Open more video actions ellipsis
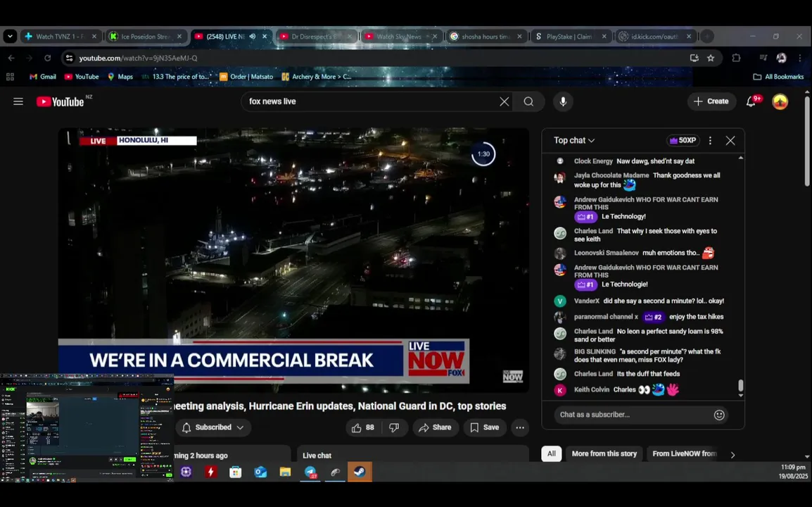812x507 pixels. [520, 427]
